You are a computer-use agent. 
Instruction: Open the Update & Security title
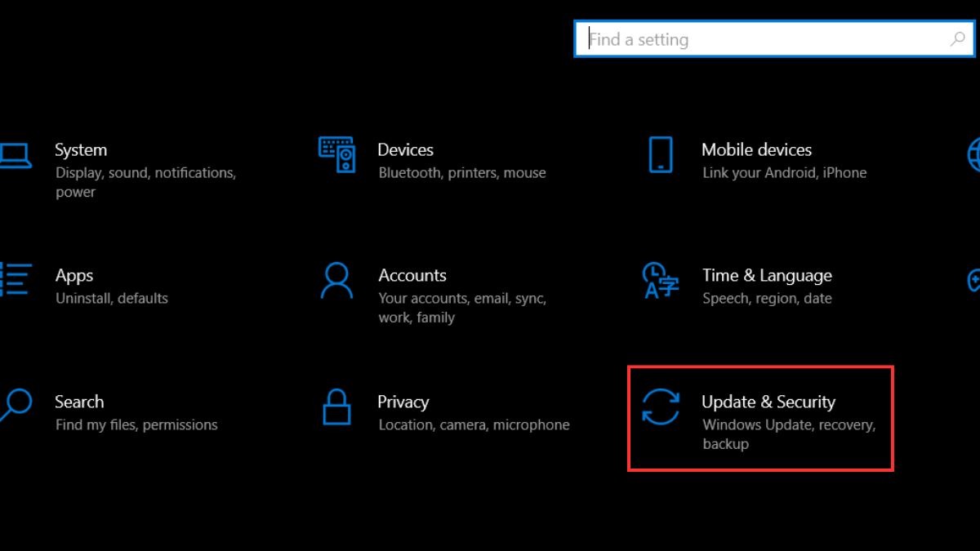click(768, 402)
